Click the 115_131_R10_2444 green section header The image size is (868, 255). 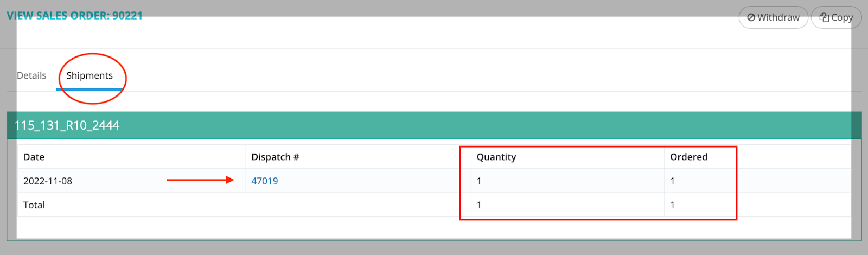67,125
